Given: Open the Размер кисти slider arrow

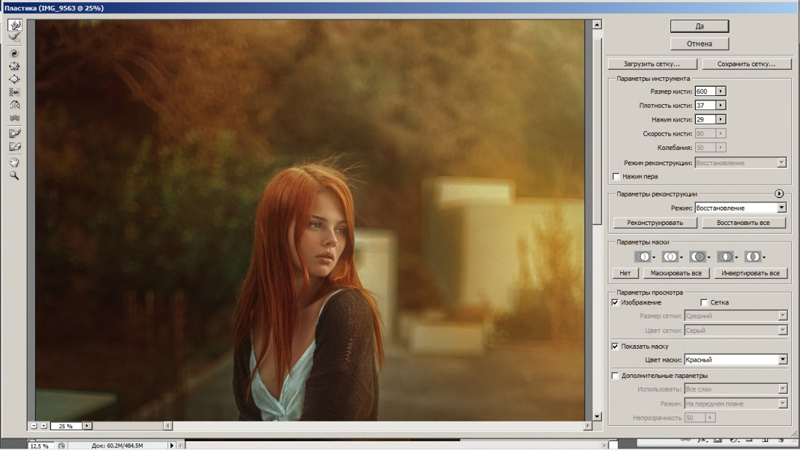Looking at the screenshot, I should (x=720, y=91).
